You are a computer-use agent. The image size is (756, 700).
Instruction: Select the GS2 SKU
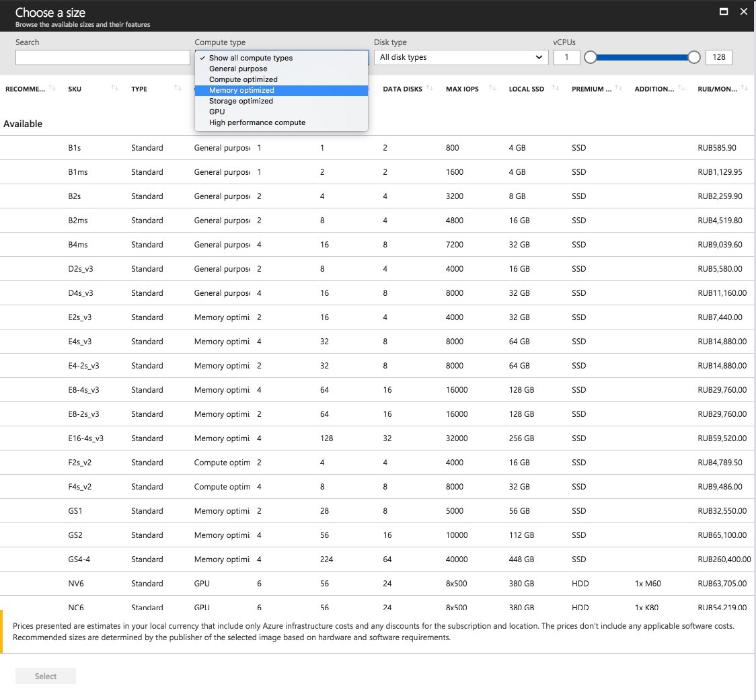[75, 535]
